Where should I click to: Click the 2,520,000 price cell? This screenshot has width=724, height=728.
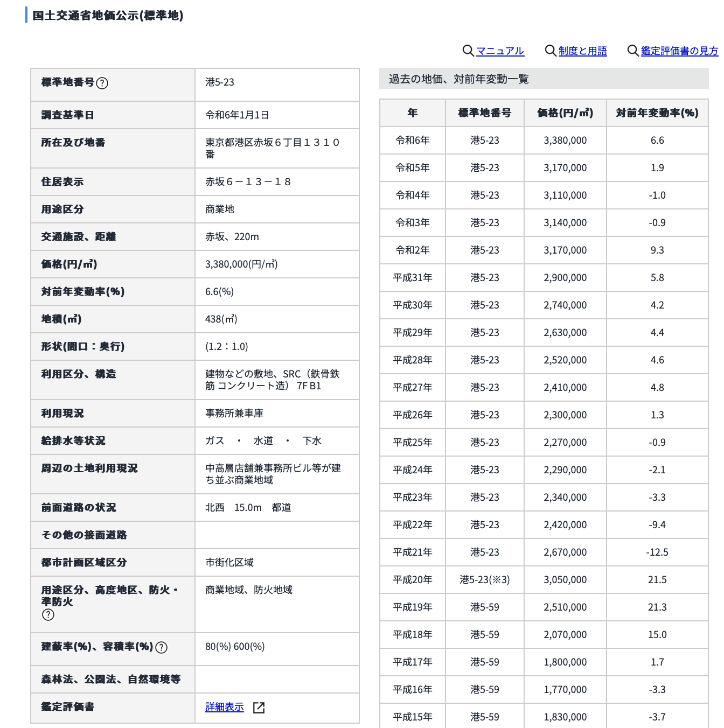point(565,360)
